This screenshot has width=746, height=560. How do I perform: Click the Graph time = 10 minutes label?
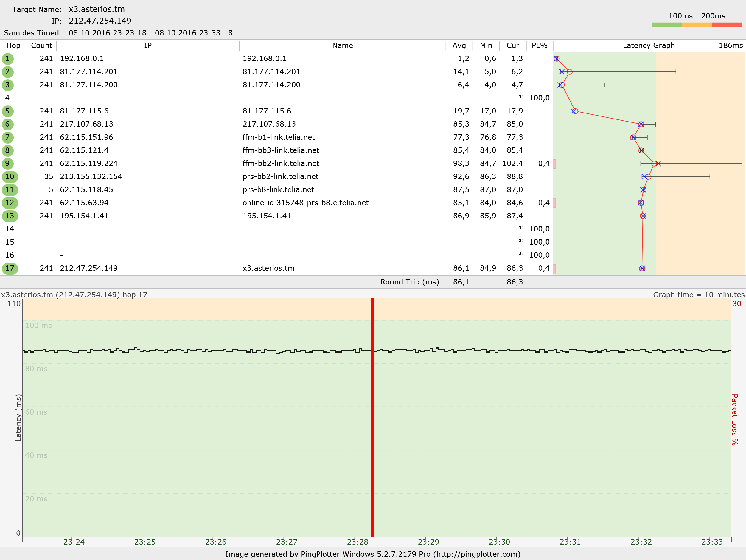point(699,295)
